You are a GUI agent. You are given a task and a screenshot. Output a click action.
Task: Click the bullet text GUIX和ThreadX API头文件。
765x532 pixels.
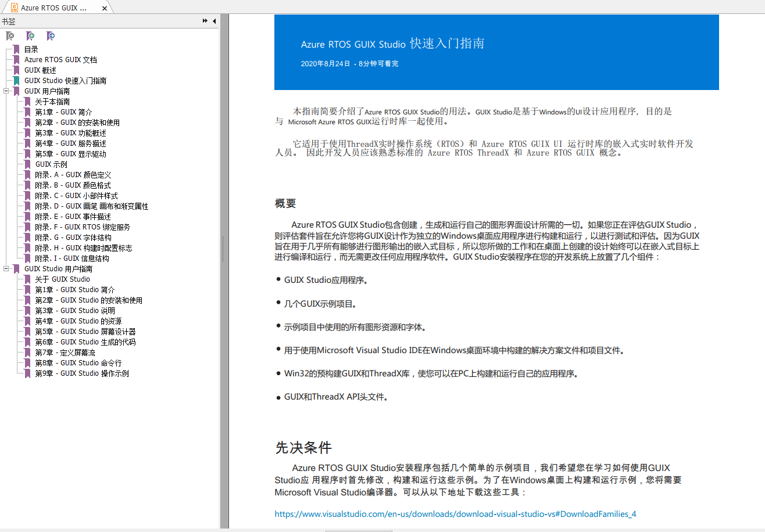(x=336, y=397)
